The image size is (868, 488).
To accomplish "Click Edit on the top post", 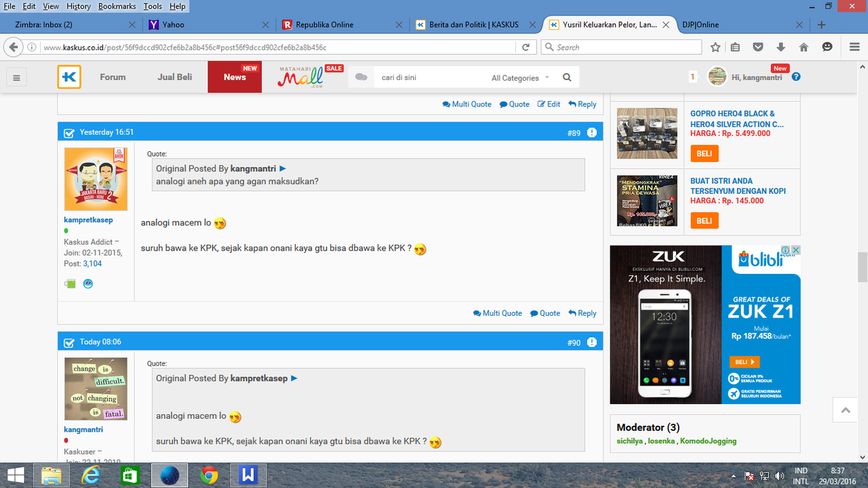I will [549, 104].
